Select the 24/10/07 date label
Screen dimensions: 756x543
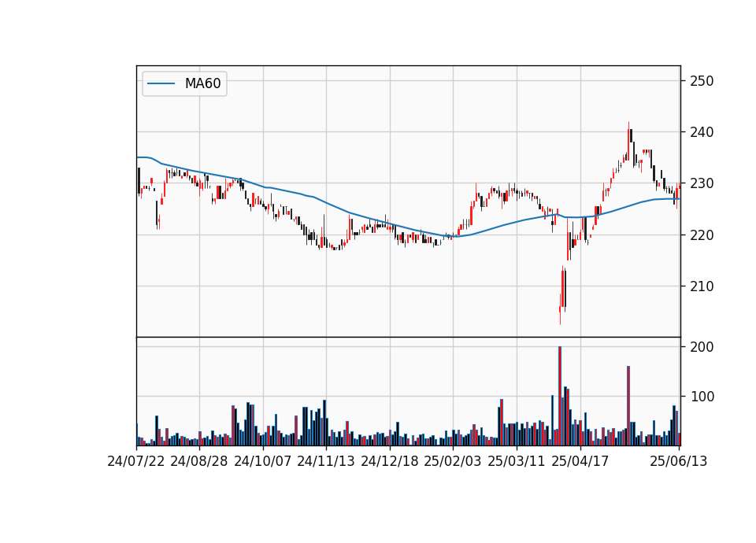263,461
